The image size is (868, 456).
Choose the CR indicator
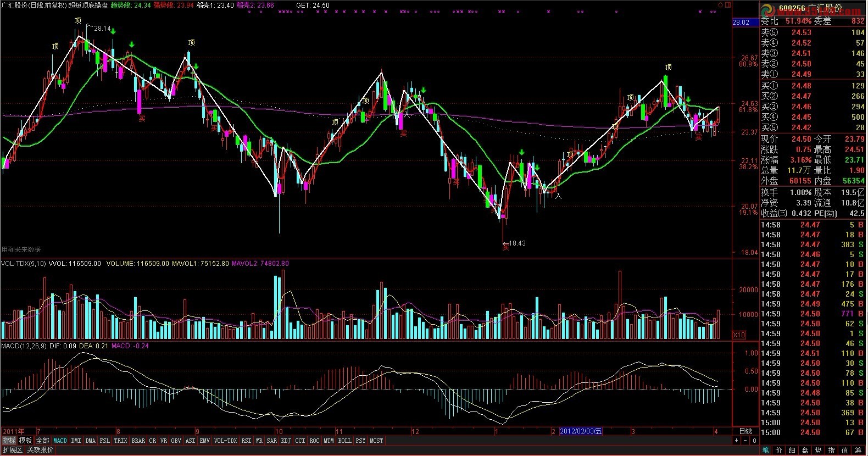point(153,441)
